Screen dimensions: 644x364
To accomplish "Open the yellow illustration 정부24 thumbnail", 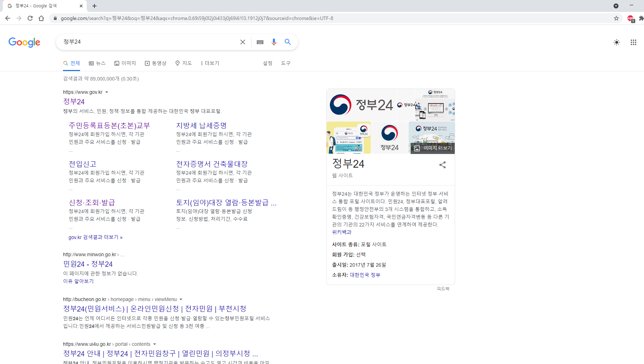I will click(348, 138).
